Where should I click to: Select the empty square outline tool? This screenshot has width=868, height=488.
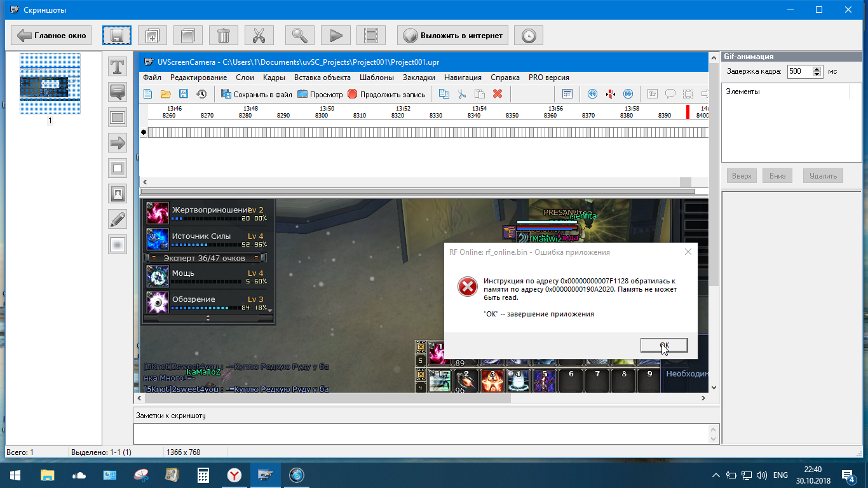(118, 168)
